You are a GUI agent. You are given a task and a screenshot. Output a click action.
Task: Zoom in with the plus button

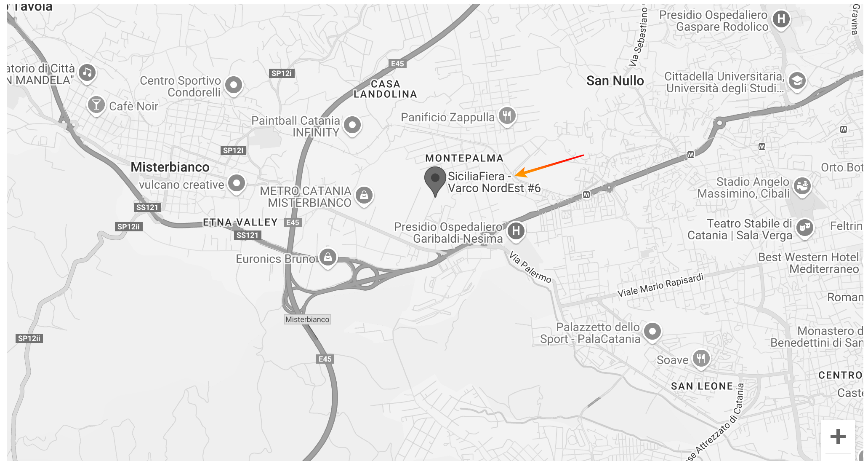pyautogui.click(x=838, y=437)
